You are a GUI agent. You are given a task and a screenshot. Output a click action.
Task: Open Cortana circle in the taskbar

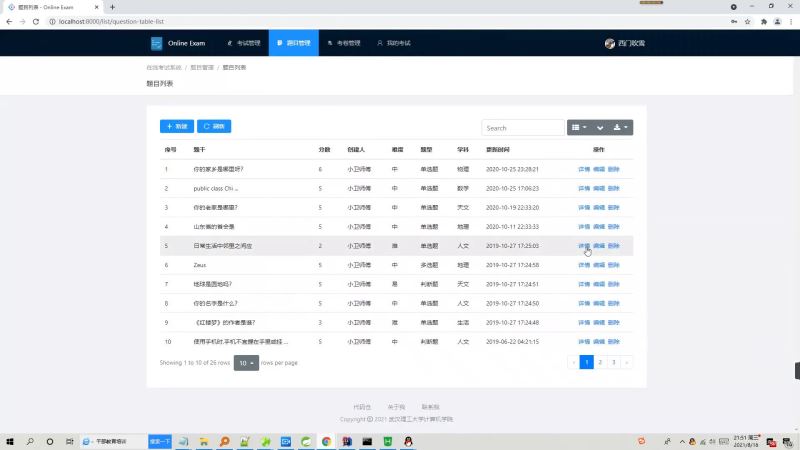(49, 441)
